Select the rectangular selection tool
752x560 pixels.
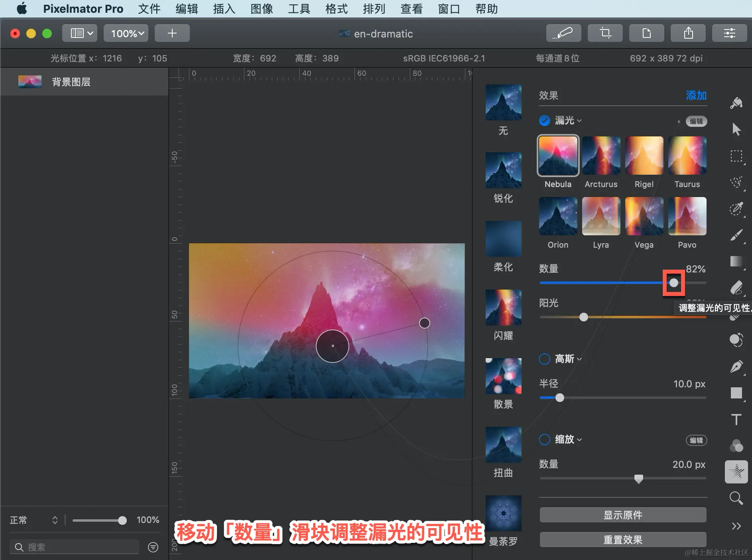tap(736, 156)
